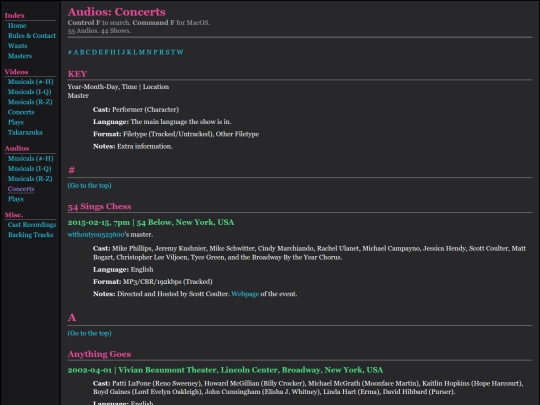Jump to letter I in index
540x405 pixels.
click(x=118, y=52)
